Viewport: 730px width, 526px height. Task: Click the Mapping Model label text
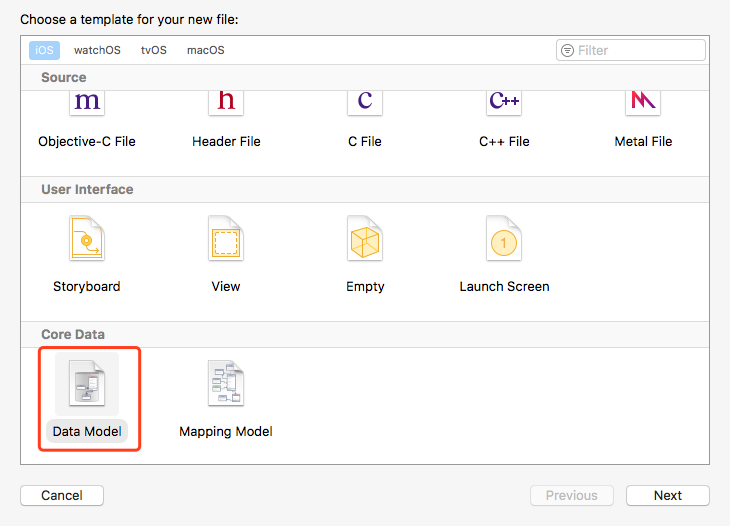[226, 432]
